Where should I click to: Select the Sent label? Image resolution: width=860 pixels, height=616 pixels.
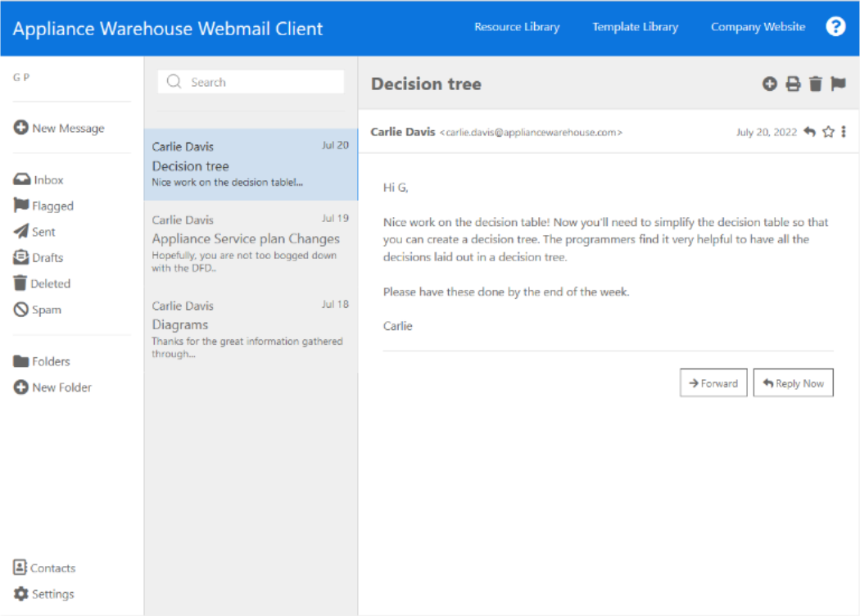point(43,232)
